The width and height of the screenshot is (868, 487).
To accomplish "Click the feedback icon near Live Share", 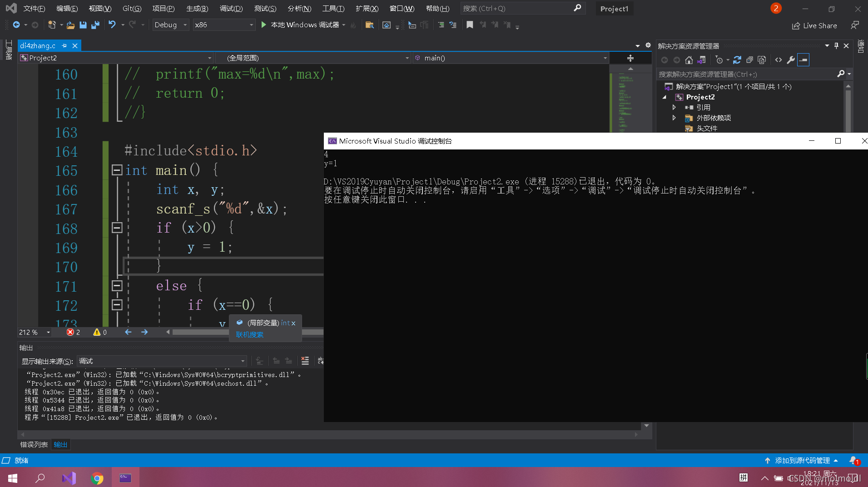I will coord(855,25).
